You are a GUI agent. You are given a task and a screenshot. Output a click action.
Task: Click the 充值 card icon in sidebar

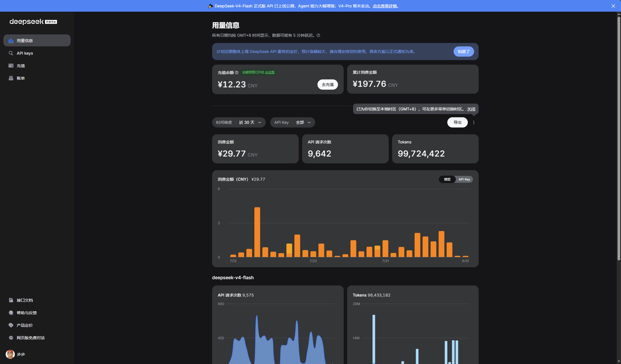pos(11,66)
